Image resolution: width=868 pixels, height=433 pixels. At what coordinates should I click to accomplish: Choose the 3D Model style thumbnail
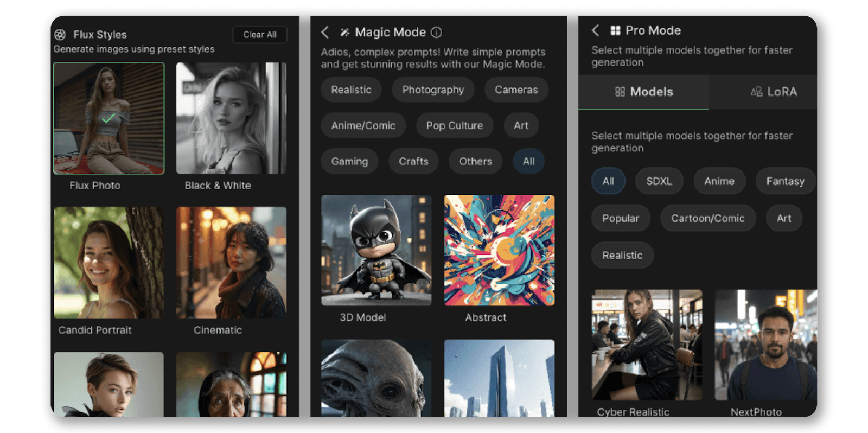[376, 250]
